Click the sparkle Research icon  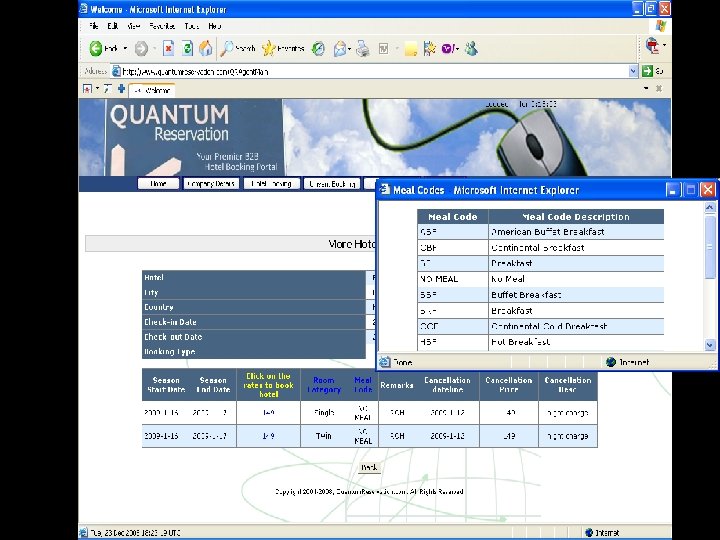[x=429, y=48]
